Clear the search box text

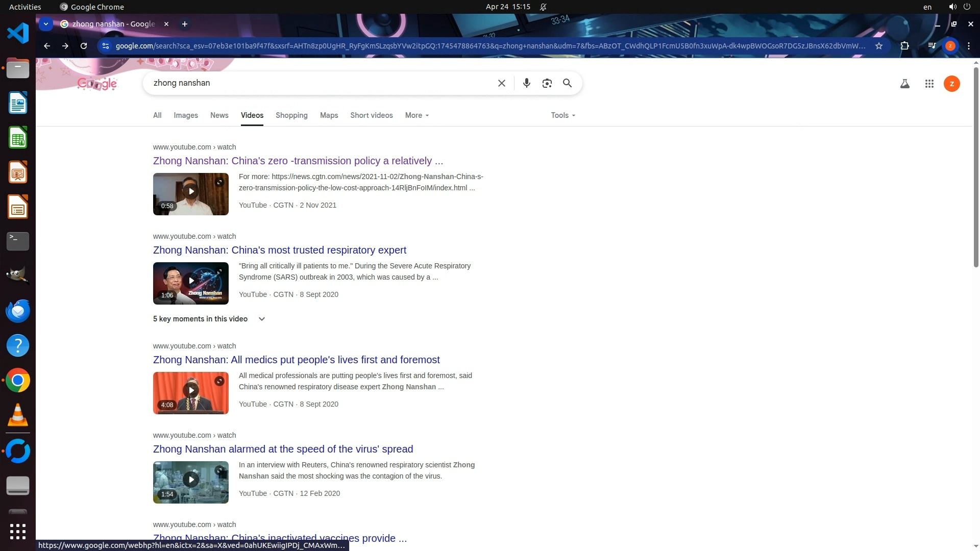point(501,83)
